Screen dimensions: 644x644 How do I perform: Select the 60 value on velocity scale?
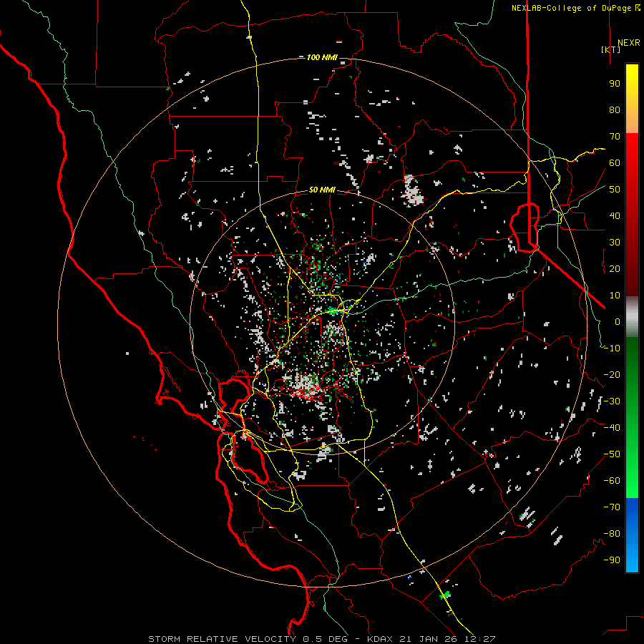click(x=615, y=162)
